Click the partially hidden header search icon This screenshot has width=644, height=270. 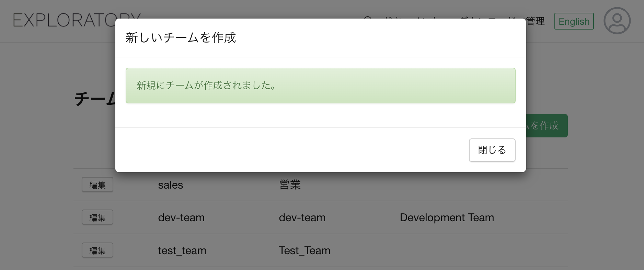(x=367, y=17)
